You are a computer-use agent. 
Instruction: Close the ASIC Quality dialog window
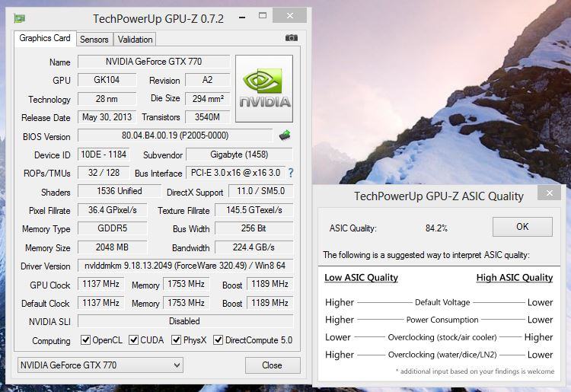(549, 193)
